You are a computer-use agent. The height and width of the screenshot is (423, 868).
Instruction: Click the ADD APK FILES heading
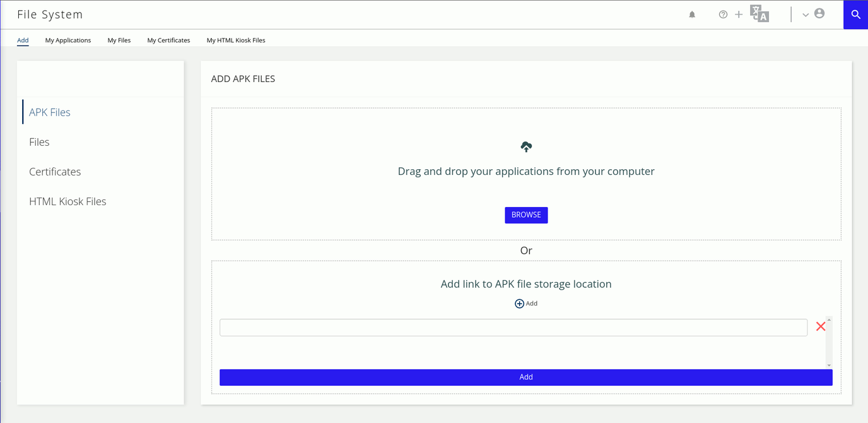[x=243, y=79]
